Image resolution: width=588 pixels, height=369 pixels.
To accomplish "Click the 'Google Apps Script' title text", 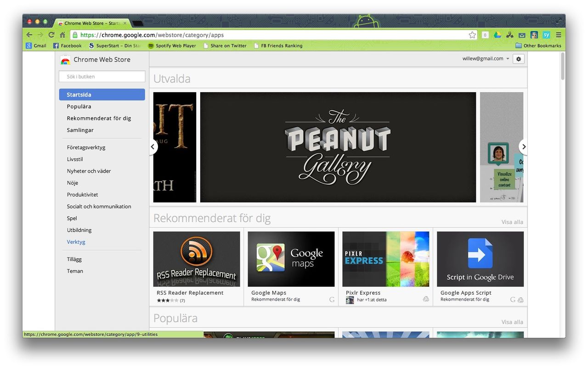I will click(466, 293).
